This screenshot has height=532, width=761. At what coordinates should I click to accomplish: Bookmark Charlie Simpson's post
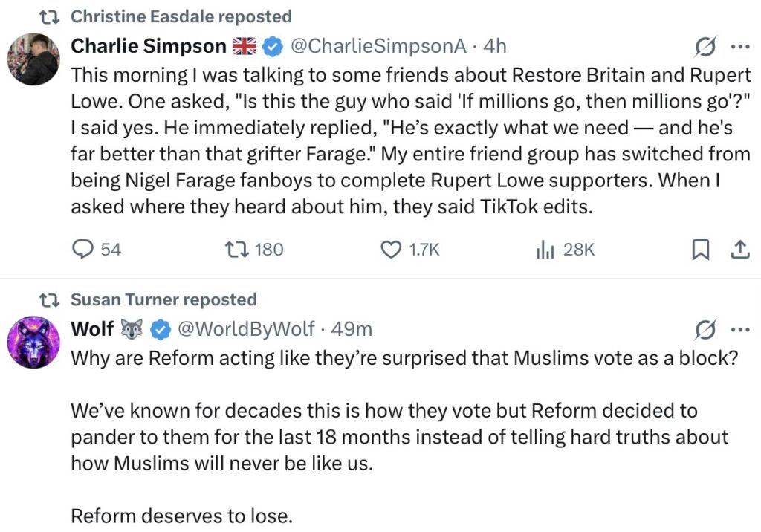(700, 250)
